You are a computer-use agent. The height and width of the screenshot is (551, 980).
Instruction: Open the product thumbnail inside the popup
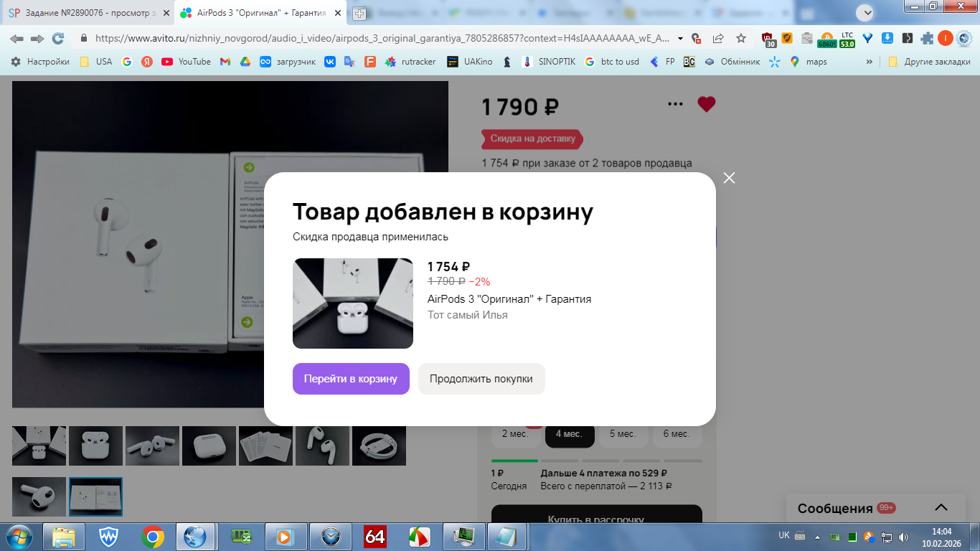coord(353,303)
